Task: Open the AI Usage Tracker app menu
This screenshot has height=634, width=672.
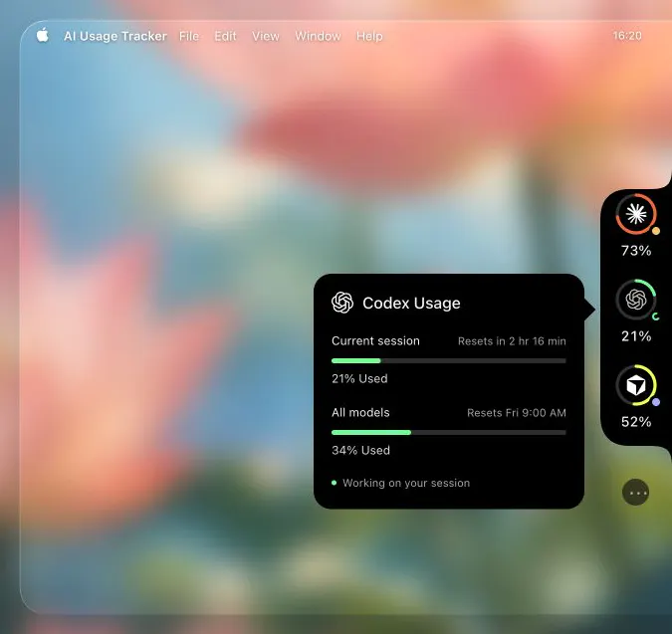Action: point(115,36)
